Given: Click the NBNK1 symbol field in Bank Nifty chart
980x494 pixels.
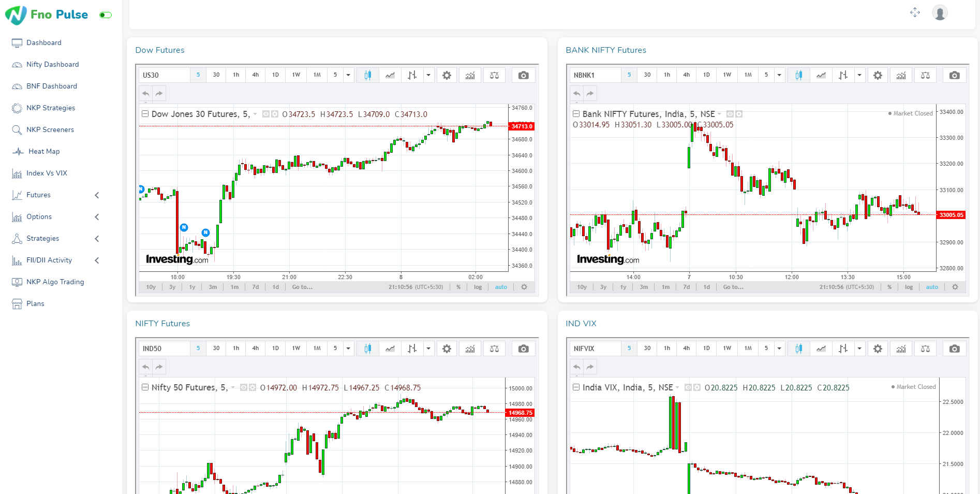Looking at the screenshot, I should coord(595,75).
